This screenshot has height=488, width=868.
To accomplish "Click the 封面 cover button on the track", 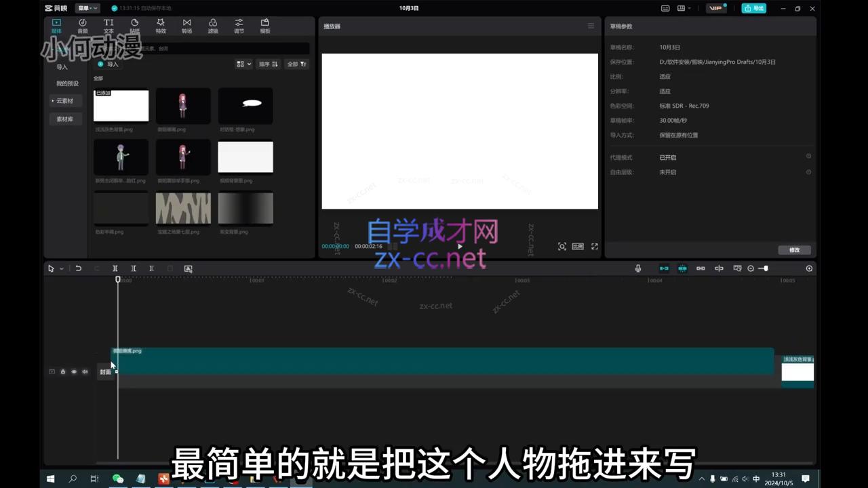I will coord(106,371).
